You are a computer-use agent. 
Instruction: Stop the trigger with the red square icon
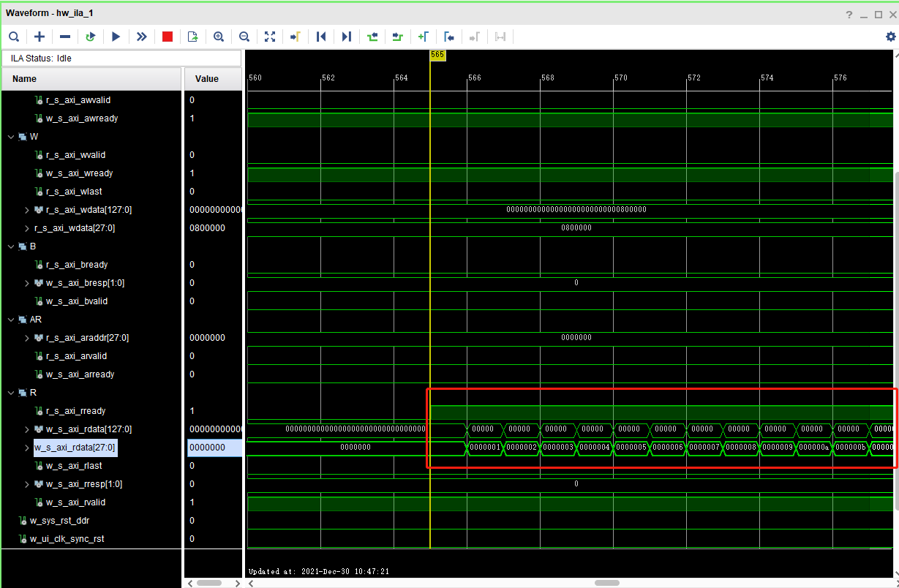coord(167,37)
